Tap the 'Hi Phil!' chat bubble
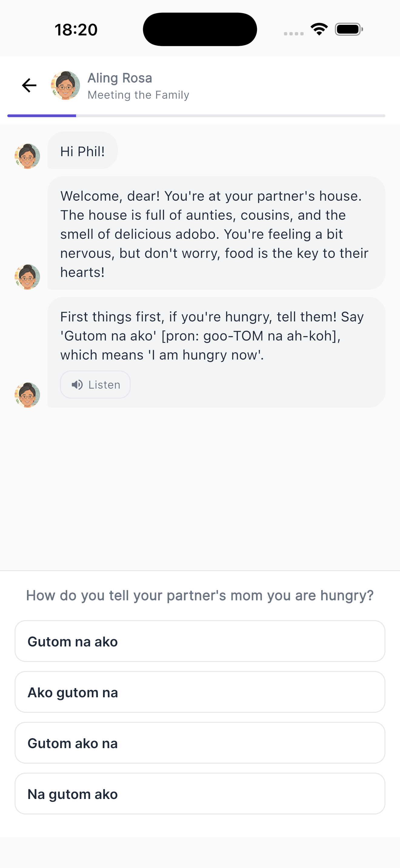400x868 pixels. tap(83, 151)
